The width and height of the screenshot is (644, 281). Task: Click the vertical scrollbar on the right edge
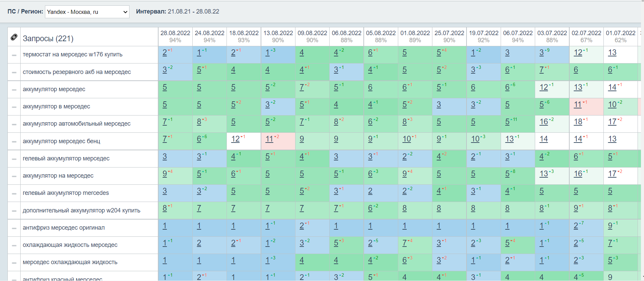point(642,140)
